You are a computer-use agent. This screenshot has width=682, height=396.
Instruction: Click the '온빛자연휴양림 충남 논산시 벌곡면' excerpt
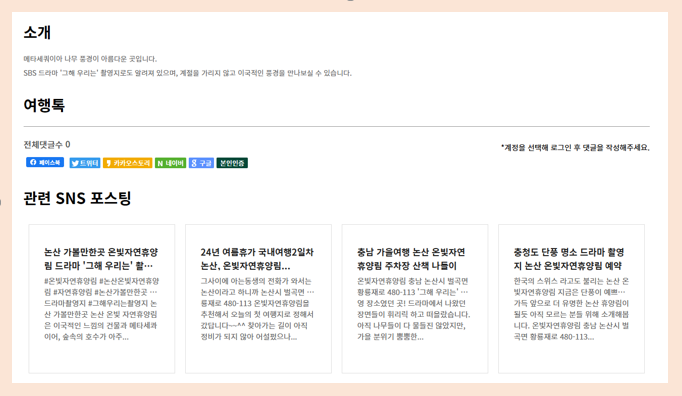pyautogui.click(x=414, y=309)
